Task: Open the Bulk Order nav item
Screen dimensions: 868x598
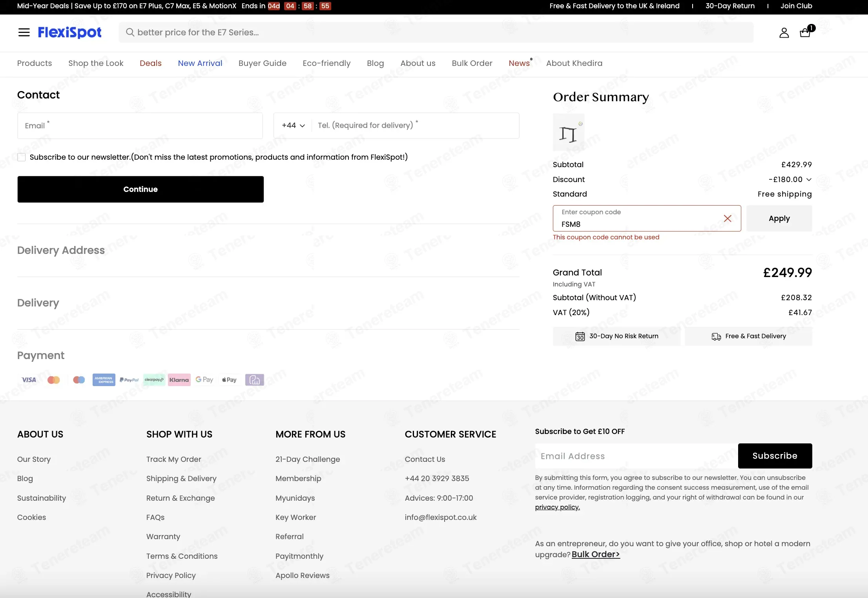Action: pyautogui.click(x=472, y=63)
